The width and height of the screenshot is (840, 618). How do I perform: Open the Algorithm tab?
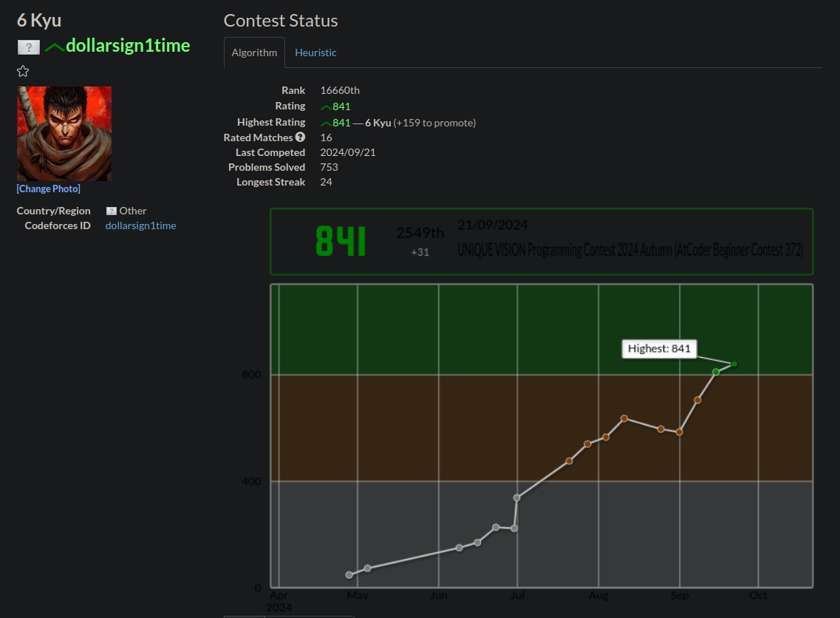254,52
